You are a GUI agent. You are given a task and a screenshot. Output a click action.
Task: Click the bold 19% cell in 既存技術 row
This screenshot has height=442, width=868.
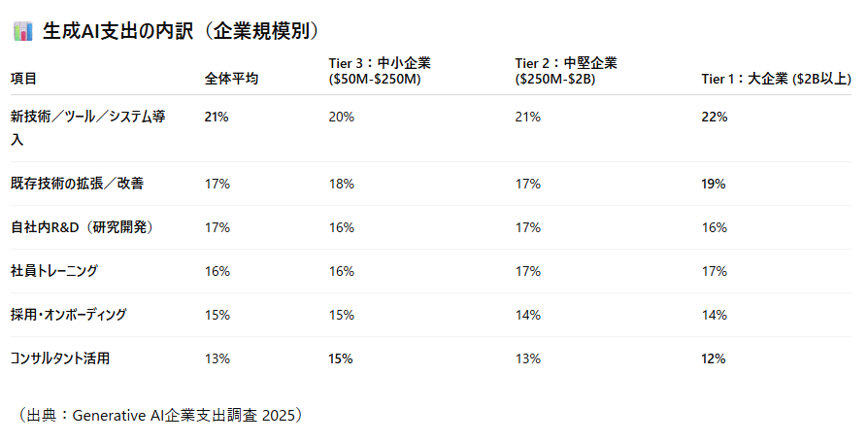714,184
